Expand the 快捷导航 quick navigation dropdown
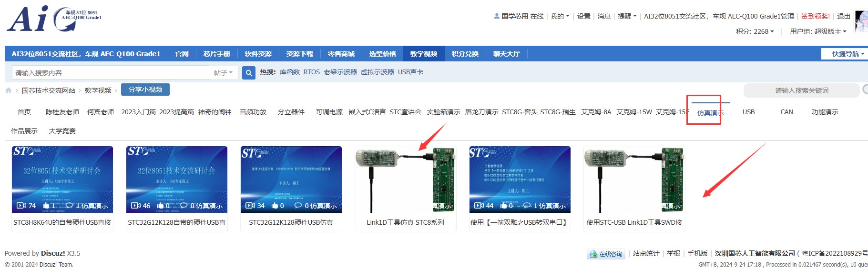The width and height of the screenshot is (868, 269). pyautogui.click(x=845, y=54)
